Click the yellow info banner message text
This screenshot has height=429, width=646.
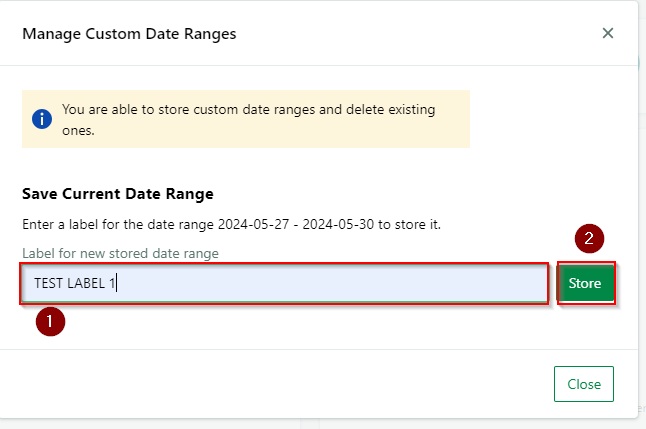248,120
